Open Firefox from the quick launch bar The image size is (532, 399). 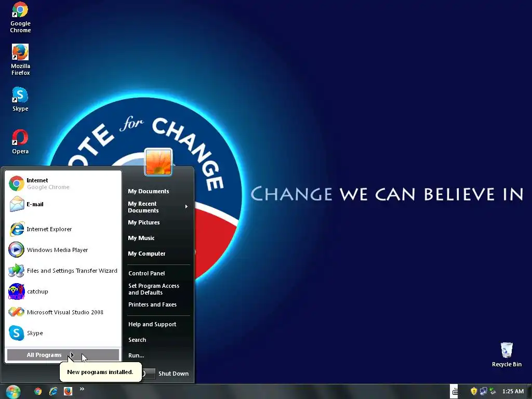68,392
